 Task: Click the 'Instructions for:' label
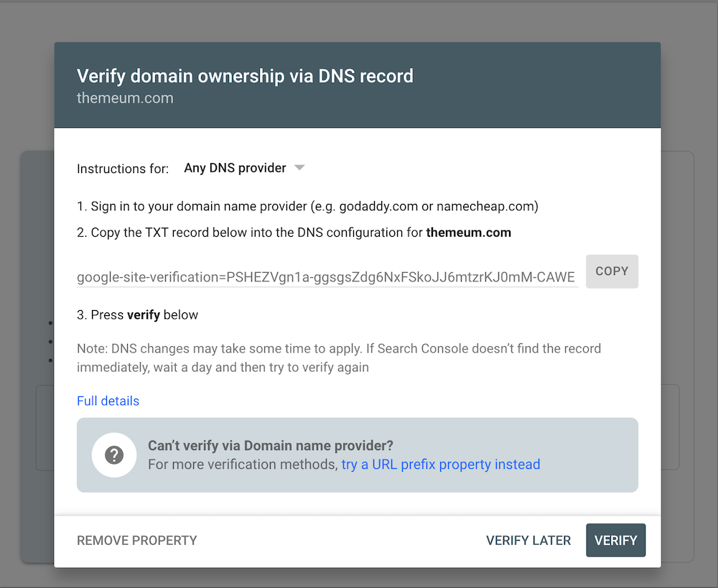click(x=123, y=169)
